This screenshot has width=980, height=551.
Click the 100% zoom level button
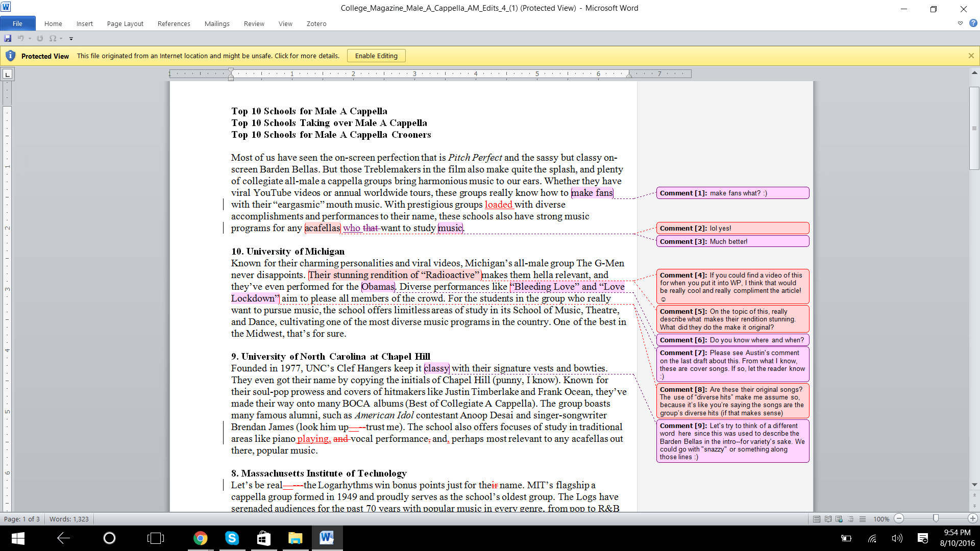[x=881, y=519]
